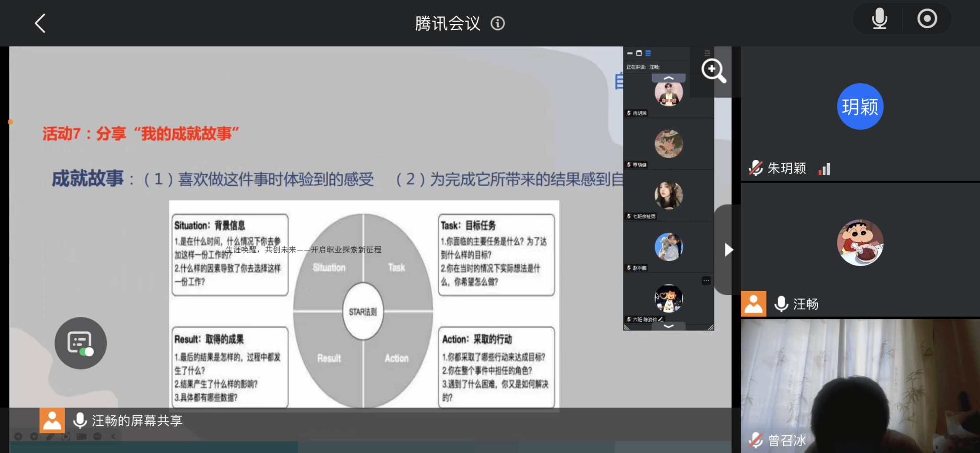Open the more options ellipsis in slide toolbar
This screenshot has width=980, height=453.
(97, 436)
